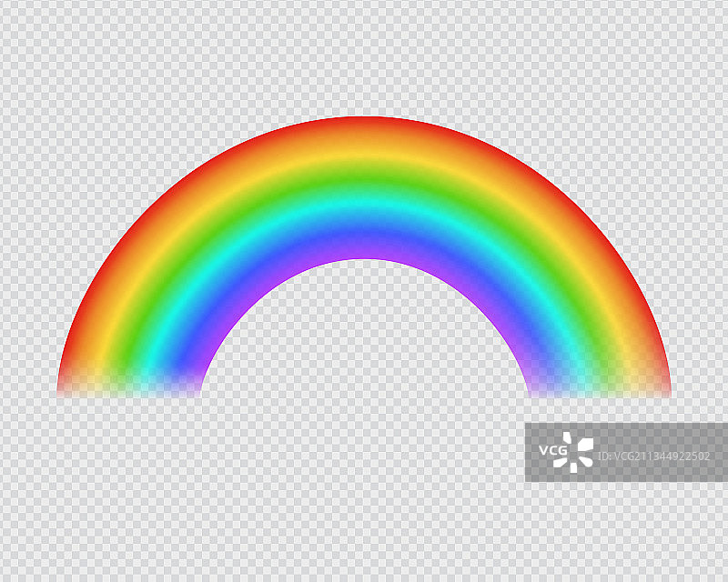Click the blue band at rainbow top
Screen dimensions: 728x582
(364, 227)
